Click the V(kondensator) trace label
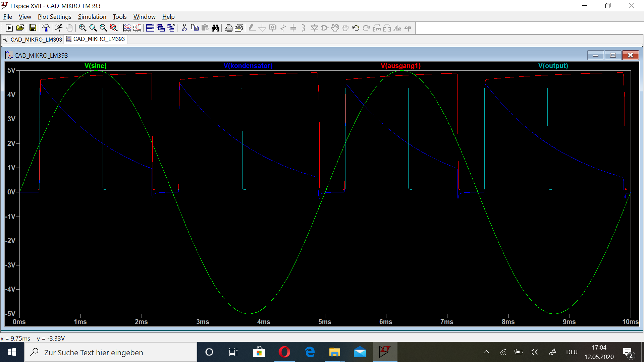 248,66
